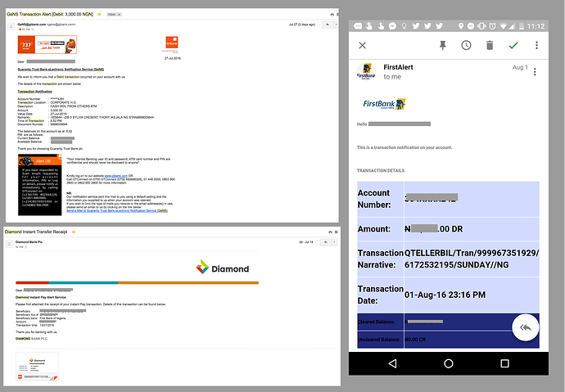Click the orange GTBank logo
This screenshot has width=565, height=392.
tap(172, 43)
